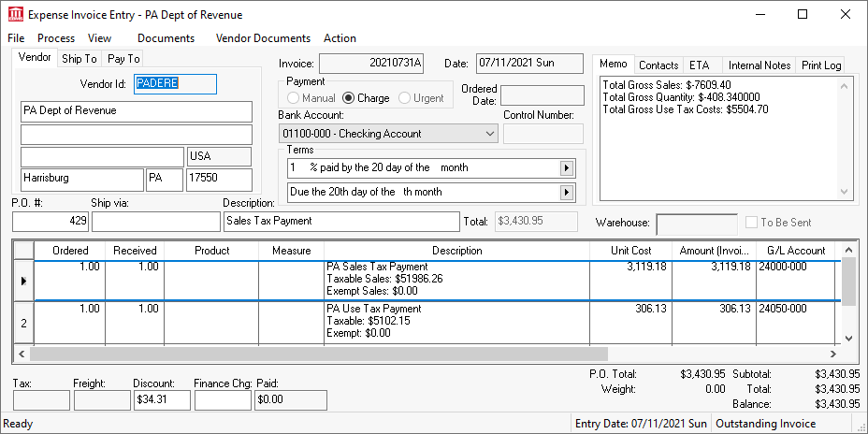
Task: Switch to the Ship To tab
Action: pos(80,58)
